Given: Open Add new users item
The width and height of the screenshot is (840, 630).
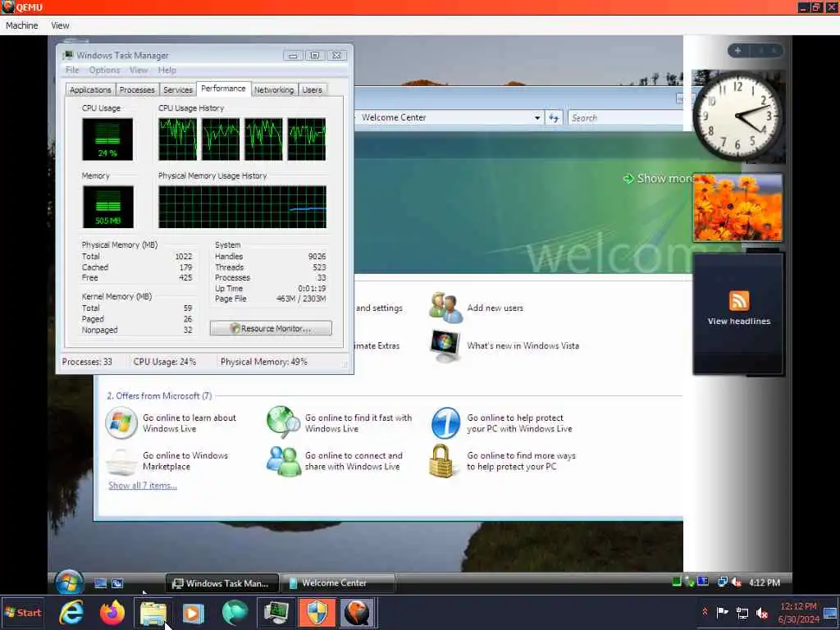Looking at the screenshot, I should (477, 308).
